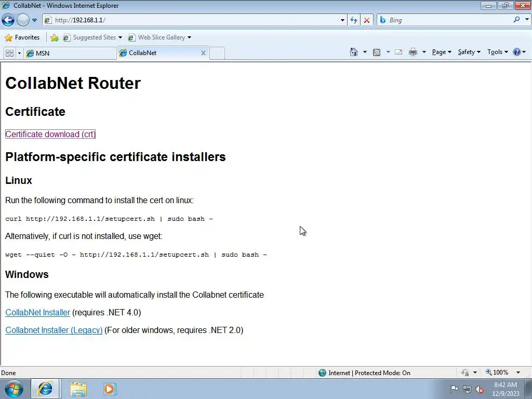Launch Windows Media Player from taskbar
This screenshot has height=399, width=532.
tap(110, 389)
